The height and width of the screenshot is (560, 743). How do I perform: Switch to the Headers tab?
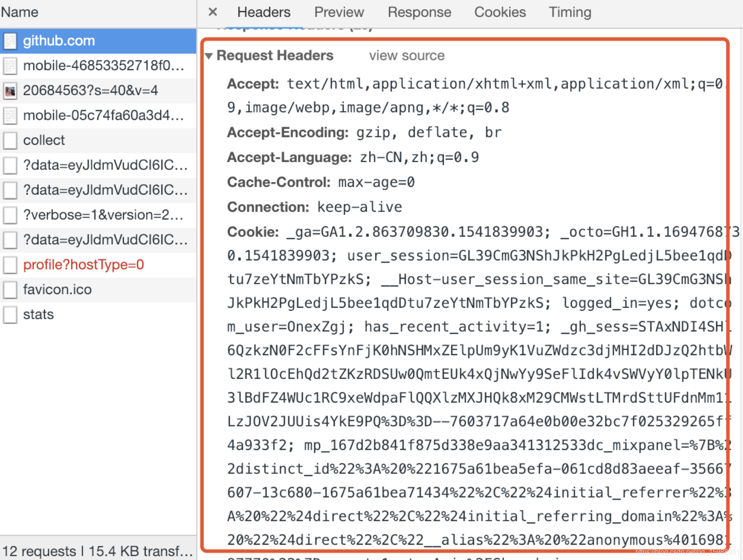(x=263, y=12)
